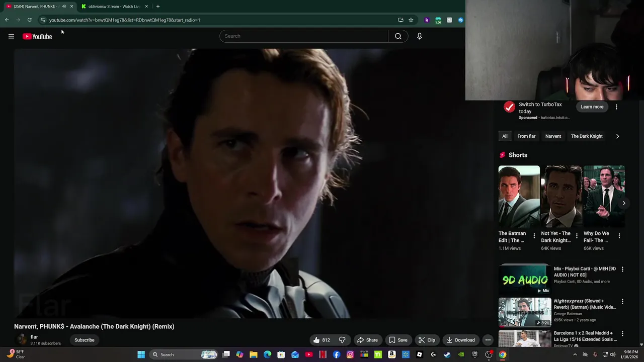Start voice search with microphone icon
This screenshot has height=362, width=644.
(x=419, y=36)
